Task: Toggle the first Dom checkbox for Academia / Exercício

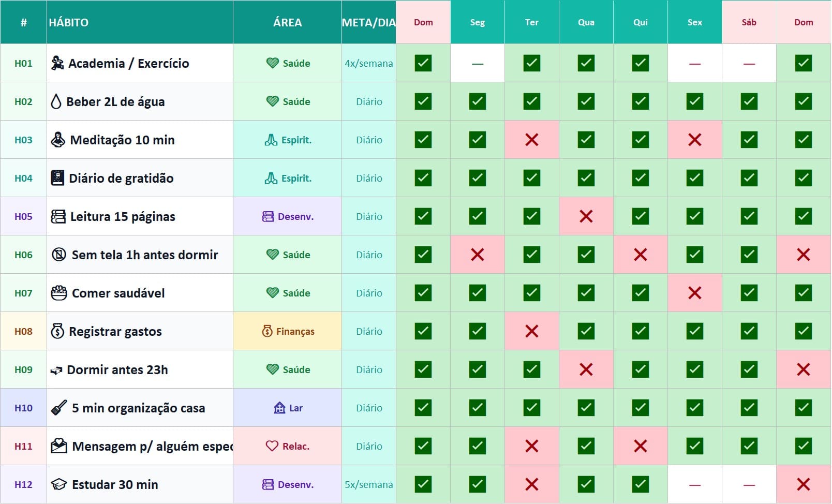Action: (x=423, y=63)
